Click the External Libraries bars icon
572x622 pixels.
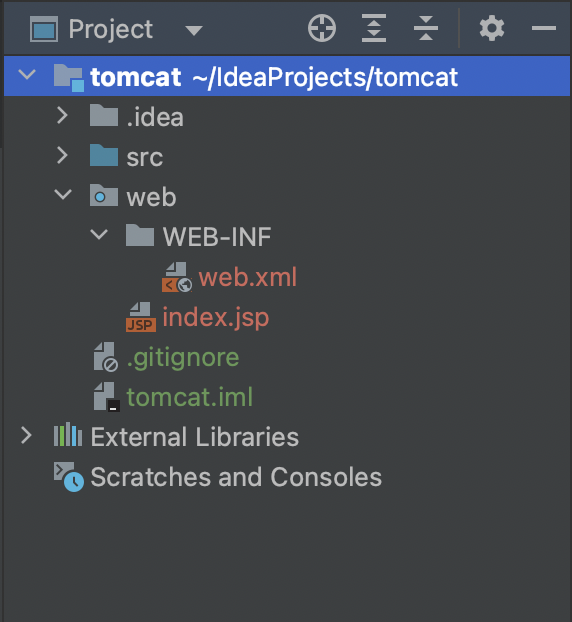point(68,435)
